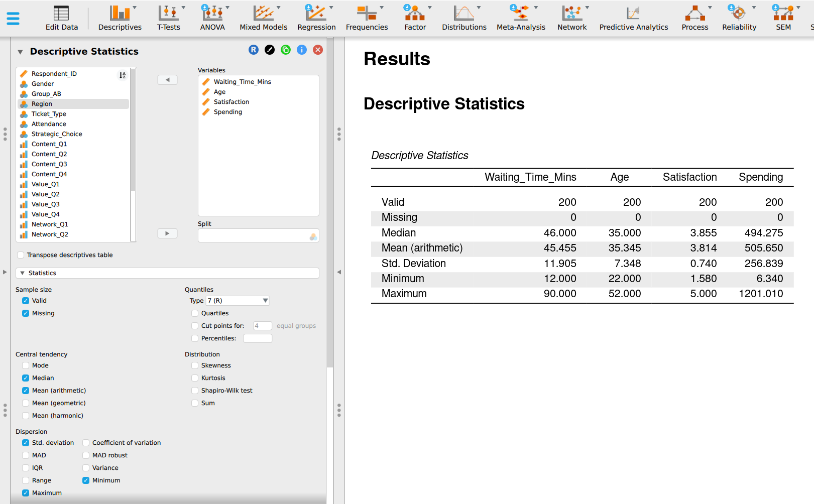Select Region in the variable list
The width and height of the screenshot is (814, 504).
tap(73, 104)
